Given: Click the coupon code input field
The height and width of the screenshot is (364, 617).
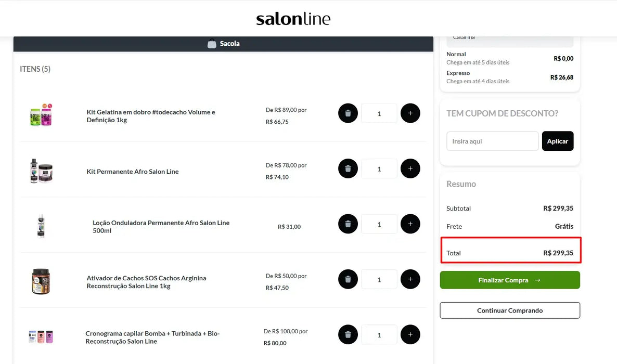Looking at the screenshot, I should point(492,141).
